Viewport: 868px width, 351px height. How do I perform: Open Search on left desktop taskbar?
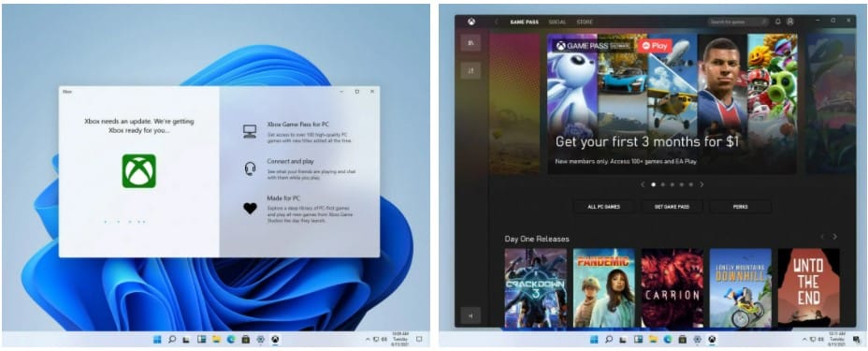coord(171,340)
